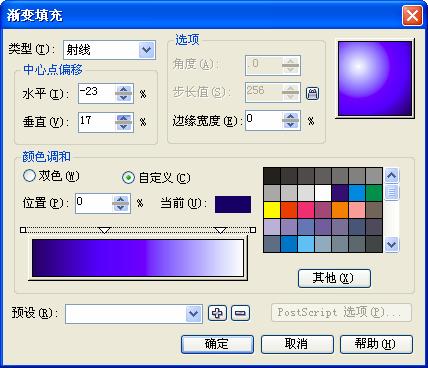Pick the sky blue swatch in bottom row
The width and height of the screenshot is (428, 368).
click(306, 244)
